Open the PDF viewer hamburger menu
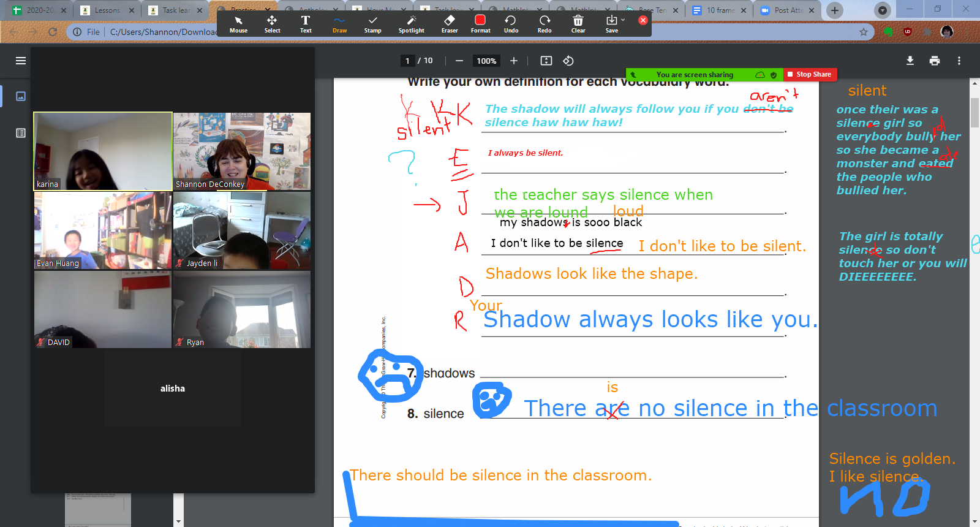The image size is (980, 527). (x=21, y=61)
